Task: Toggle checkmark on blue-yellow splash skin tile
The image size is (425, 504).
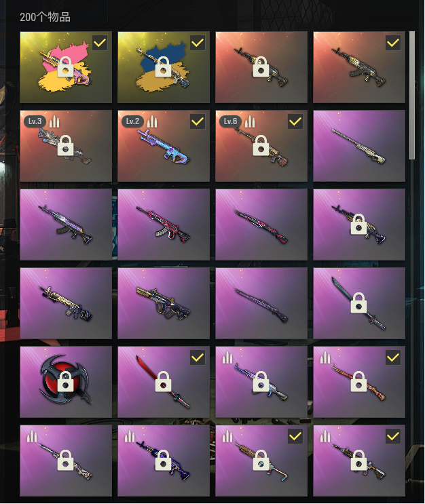Action: coord(198,43)
